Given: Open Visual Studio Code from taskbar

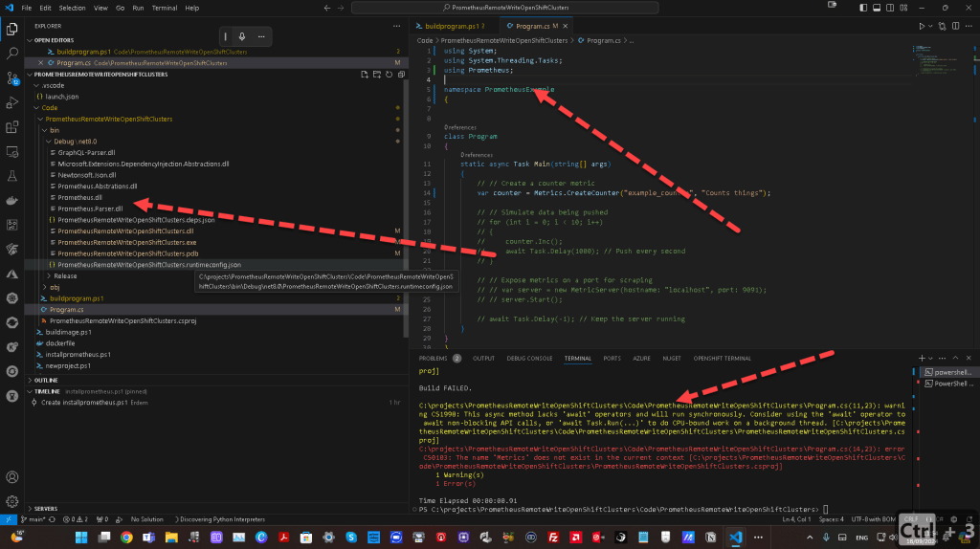Looking at the screenshot, I should pyautogui.click(x=735, y=538).
